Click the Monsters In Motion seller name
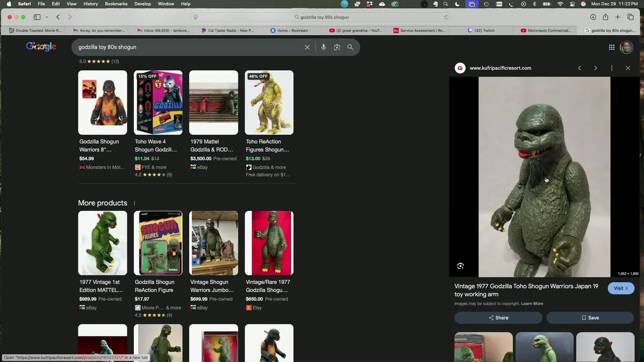This screenshot has height=362, width=644. pyautogui.click(x=105, y=167)
